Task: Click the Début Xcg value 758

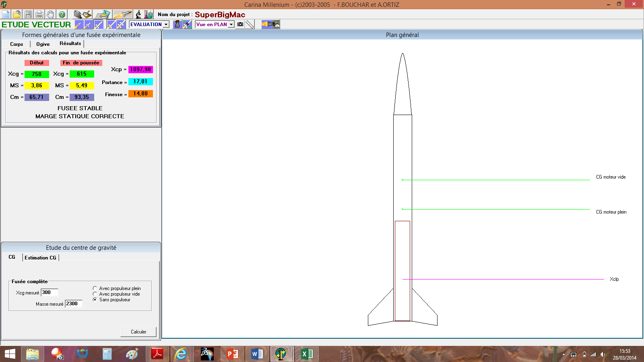Action: pyautogui.click(x=37, y=74)
